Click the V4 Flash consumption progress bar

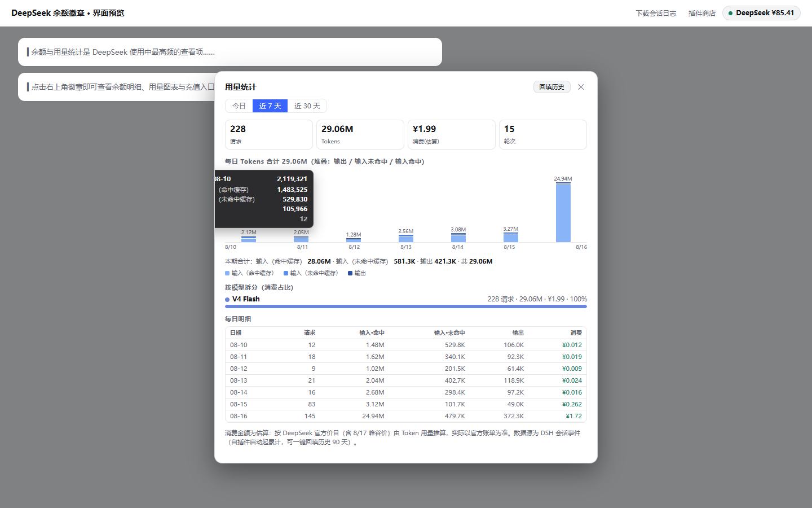click(x=406, y=306)
